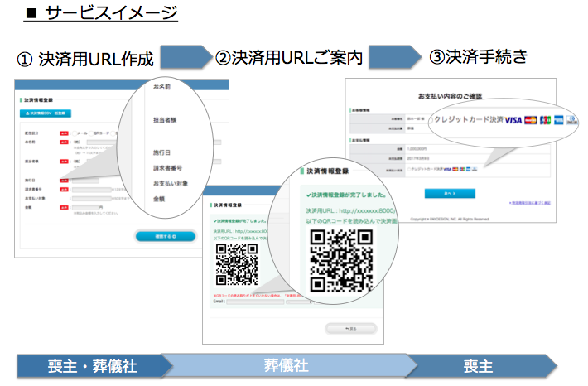The image size is (588, 386).
Task: Click the ① 決済用URL作成 step heading
Action: [85, 59]
